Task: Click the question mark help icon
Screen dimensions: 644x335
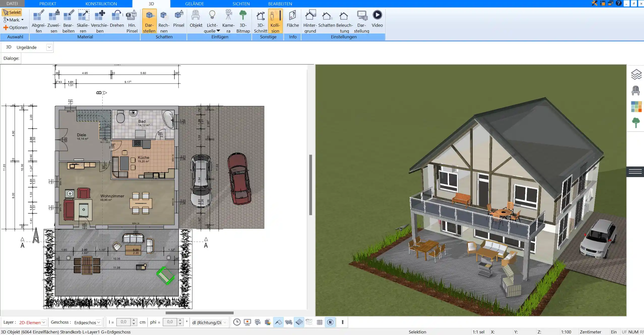Action: [x=618, y=3]
